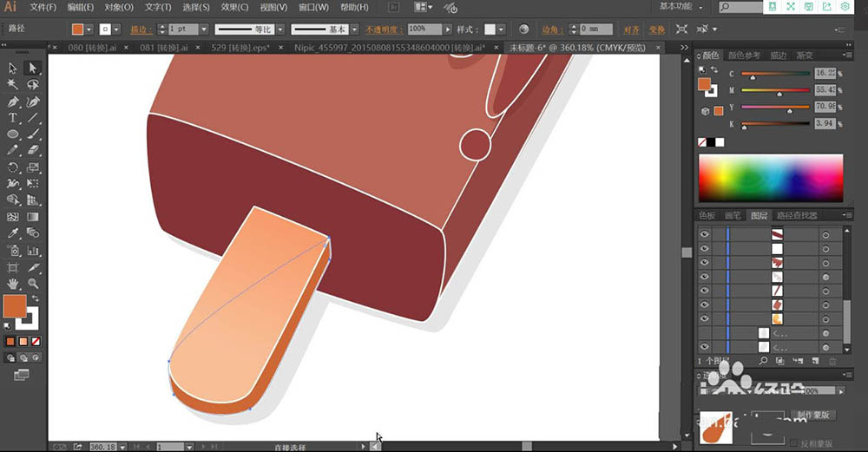Hide the bottom visible <...> sublayer
Image resolution: width=868 pixels, height=452 pixels.
(704, 347)
